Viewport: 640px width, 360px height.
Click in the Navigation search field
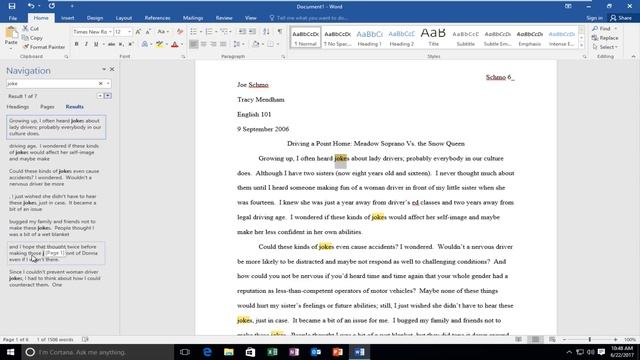point(52,83)
